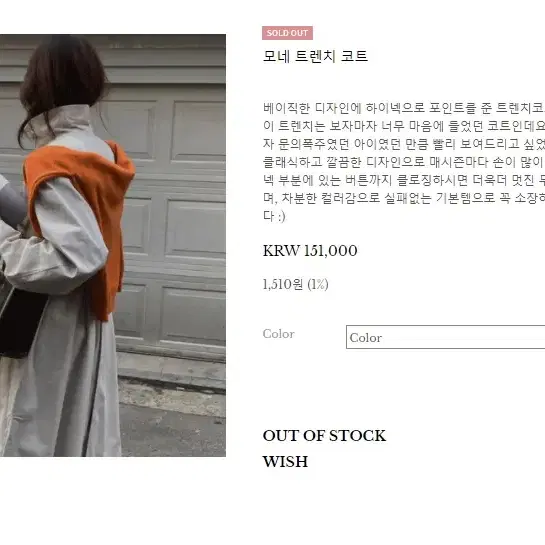Click the 1,510원 (1%) reward points text

(295, 284)
